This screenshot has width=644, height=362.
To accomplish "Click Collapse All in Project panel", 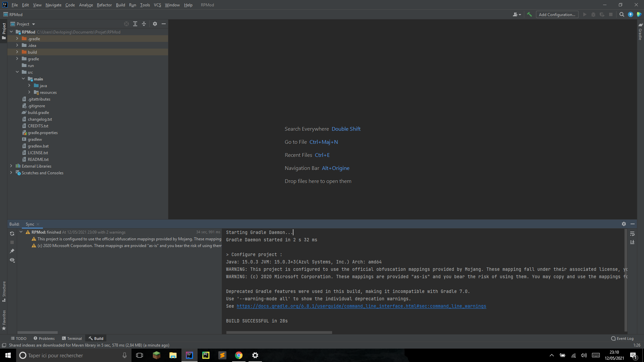I will click(144, 24).
